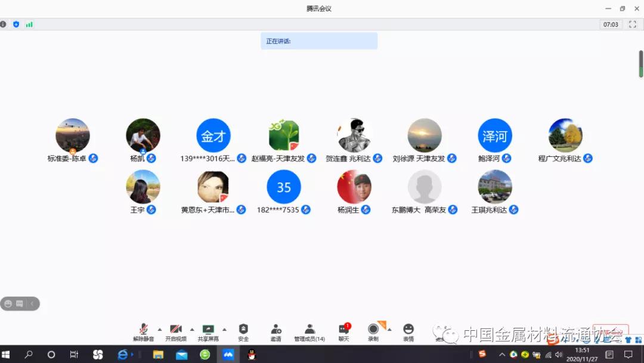Click the network signal strength icon
This screenshot has height=363, width=644.
29,24
